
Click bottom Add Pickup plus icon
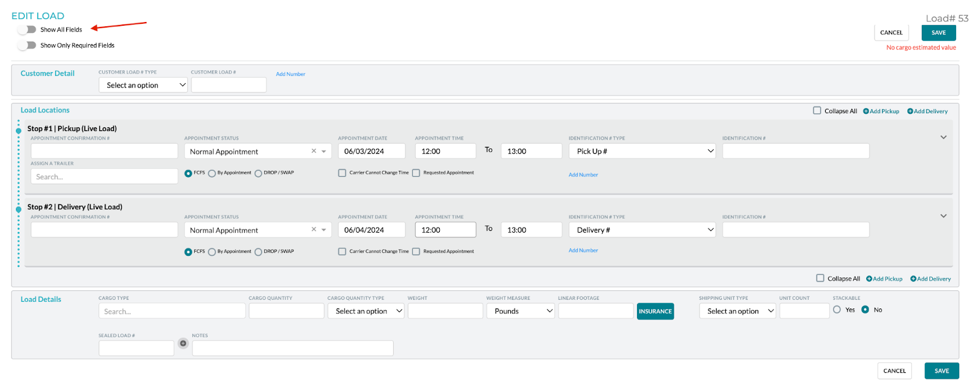[869, 279]
